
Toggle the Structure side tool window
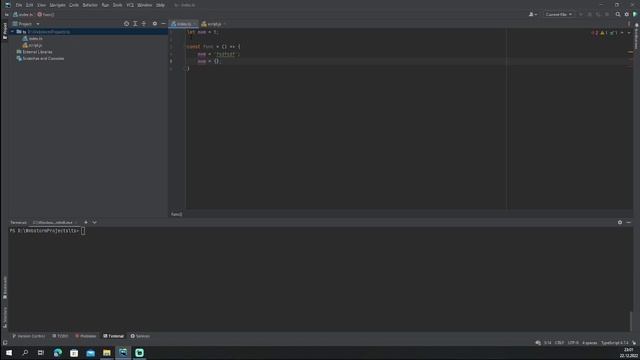[x=5, y=318]
